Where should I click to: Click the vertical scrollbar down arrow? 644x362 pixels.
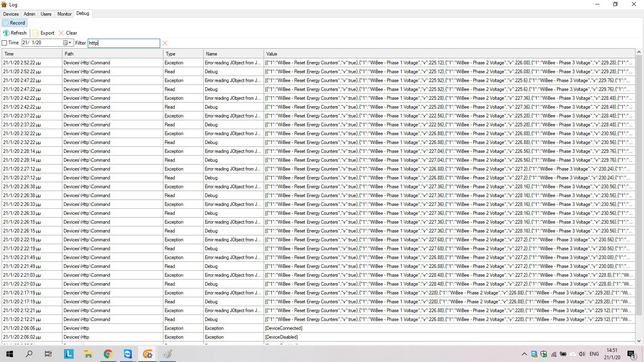[639, 341]
